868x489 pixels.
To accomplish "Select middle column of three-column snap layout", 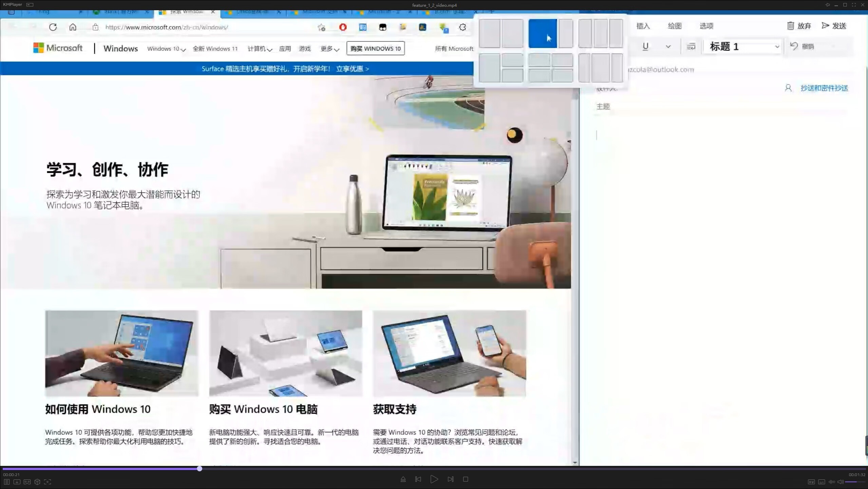I will (600, 33).
